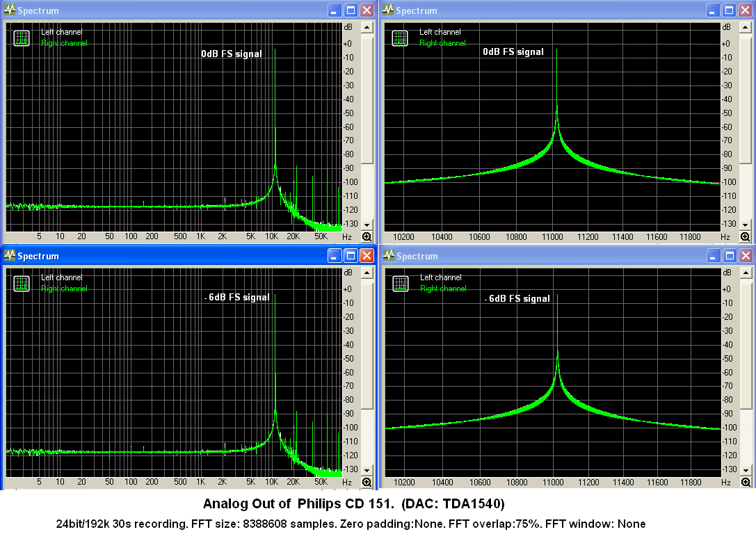
Task: Click dB scroll down arrow in bottom-left -6dB log-scale window
Action: point(367,470)
